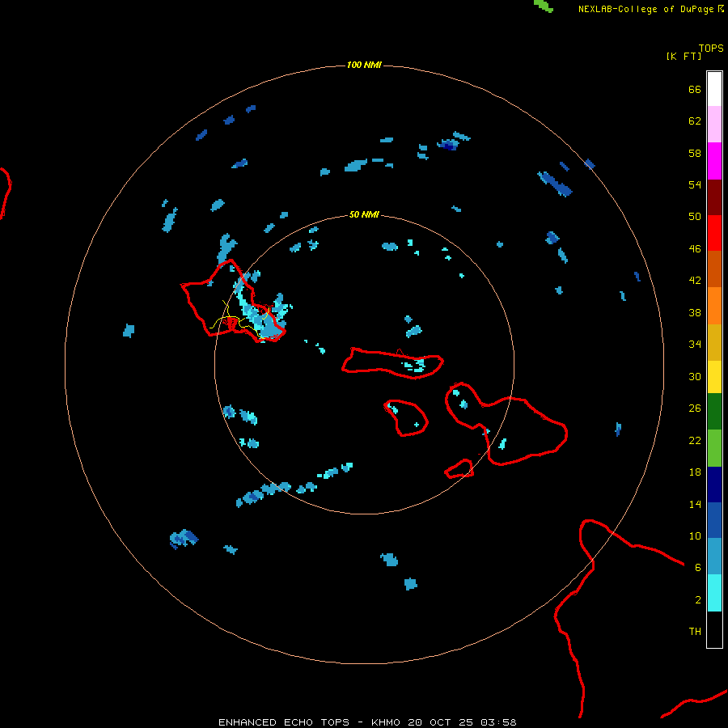Click the black TH threshold legend swatch

point(714,629)
